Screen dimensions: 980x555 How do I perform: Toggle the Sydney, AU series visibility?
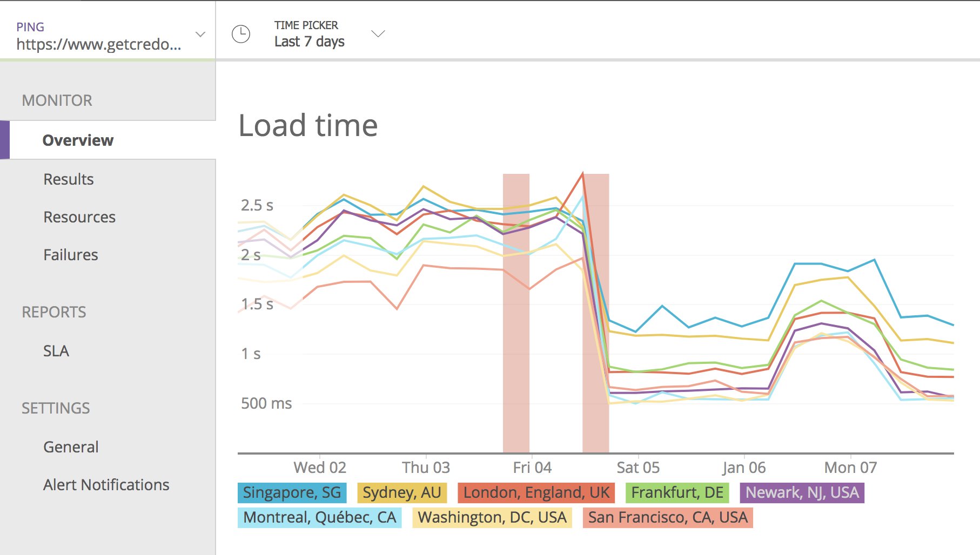point(401,492)
